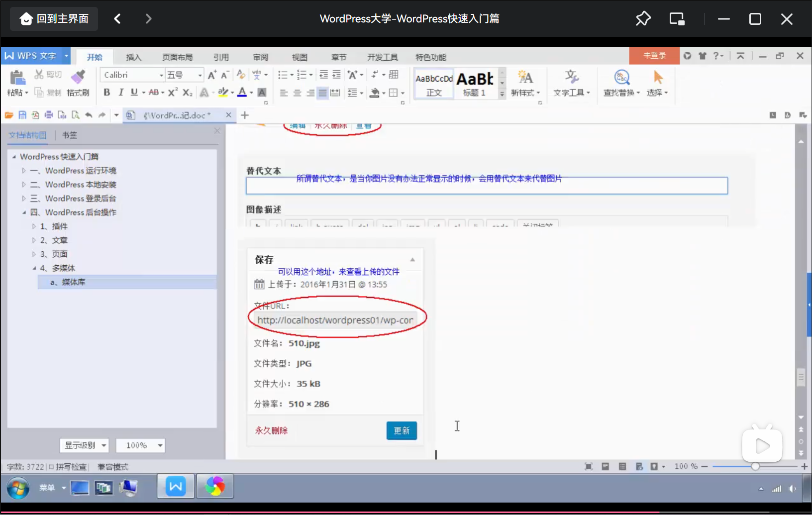This screenshot has width=812, height=515.
Task: Click the clear formatting icon
Action: [241, 75]
